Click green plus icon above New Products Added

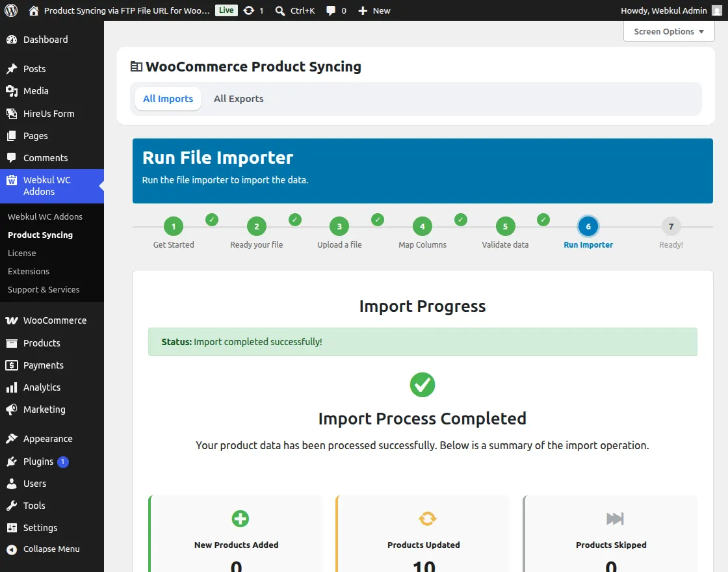point(240,519)
